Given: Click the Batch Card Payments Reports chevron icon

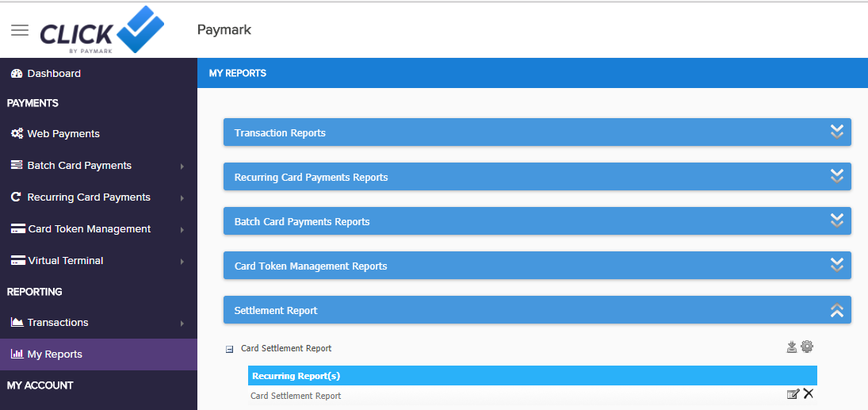Looking at the screenshot, I should [836, 220].
